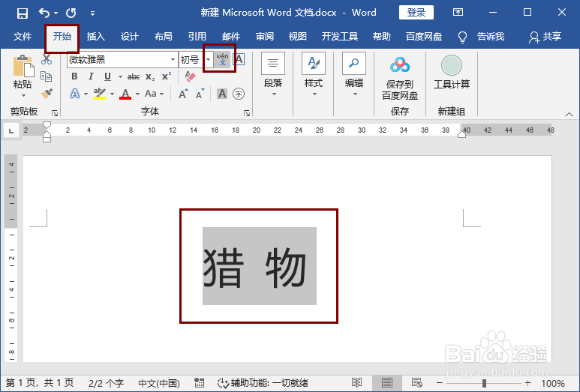The height and width of the screenshot is (392, 580).
Task: Click the phonetic guide wén icon
Action: 222,59
